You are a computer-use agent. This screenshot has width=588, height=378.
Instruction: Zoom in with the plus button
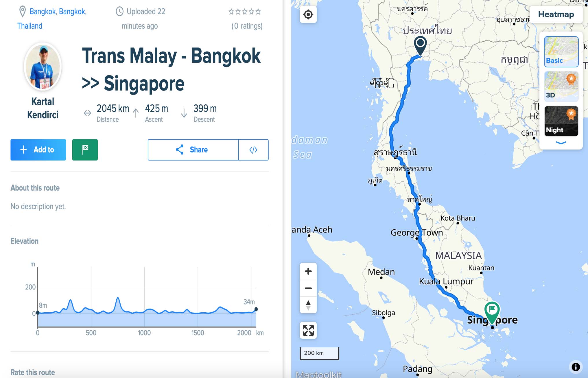tap(308, 271)
